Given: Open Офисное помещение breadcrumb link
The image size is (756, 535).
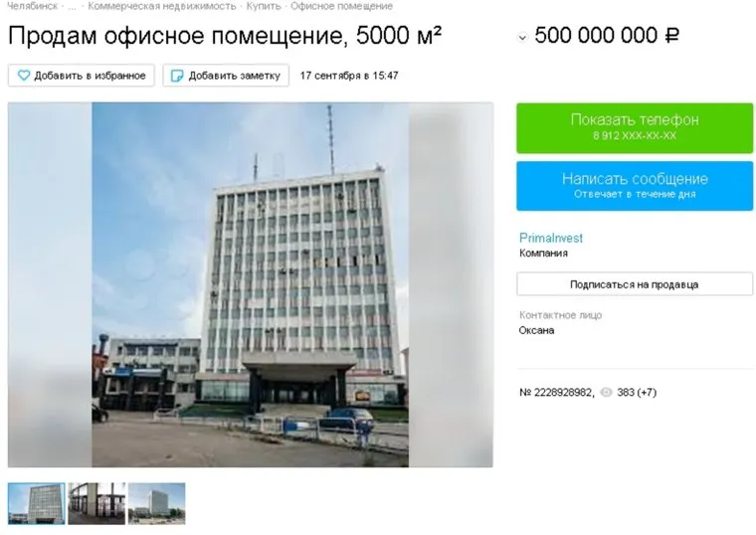Looking at the screenshot, I should coord(341,6).
